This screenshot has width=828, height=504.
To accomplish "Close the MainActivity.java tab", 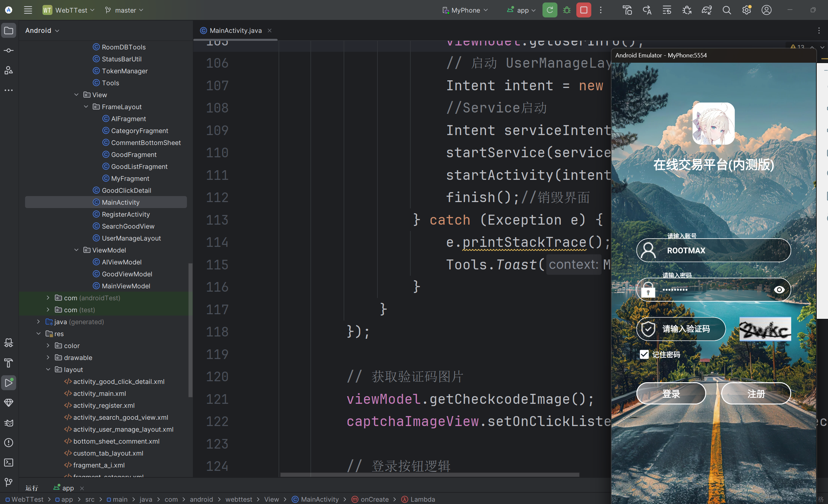I will click(x=270, y=31).
